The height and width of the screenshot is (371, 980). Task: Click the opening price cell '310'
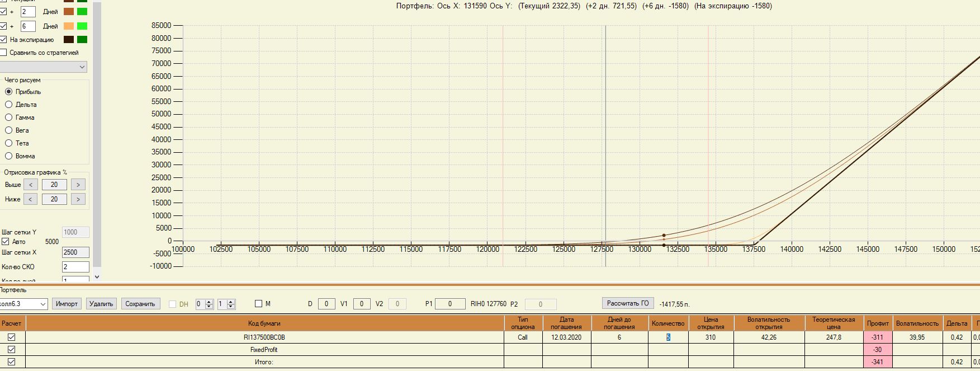[711, 337]
